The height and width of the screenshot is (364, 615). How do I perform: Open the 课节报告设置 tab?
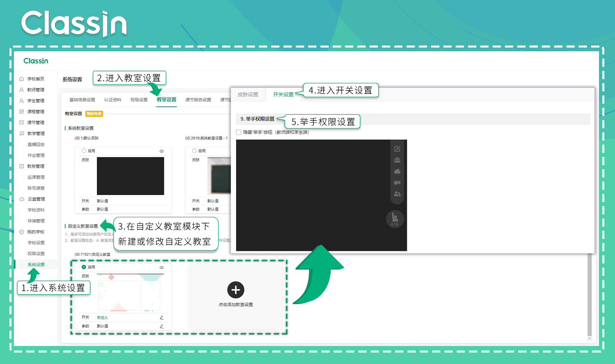pos(198,100)
